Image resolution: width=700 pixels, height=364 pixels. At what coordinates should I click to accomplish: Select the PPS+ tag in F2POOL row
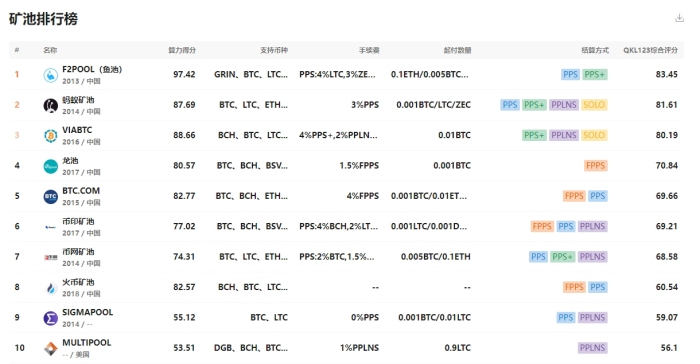click(595, 75)
